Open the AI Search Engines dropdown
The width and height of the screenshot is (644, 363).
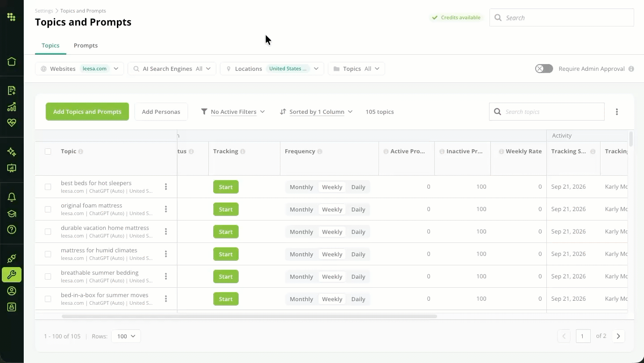(172, 69)
